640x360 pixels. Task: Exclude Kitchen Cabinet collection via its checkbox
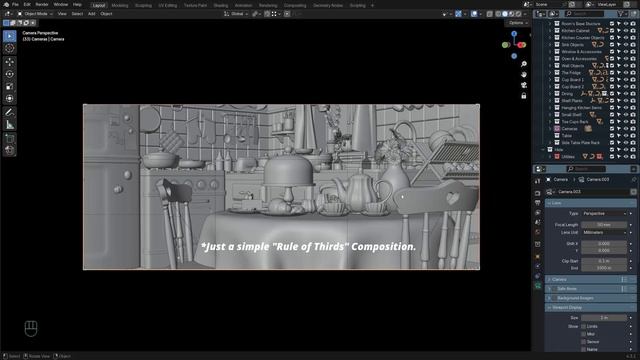coord(612,31)
